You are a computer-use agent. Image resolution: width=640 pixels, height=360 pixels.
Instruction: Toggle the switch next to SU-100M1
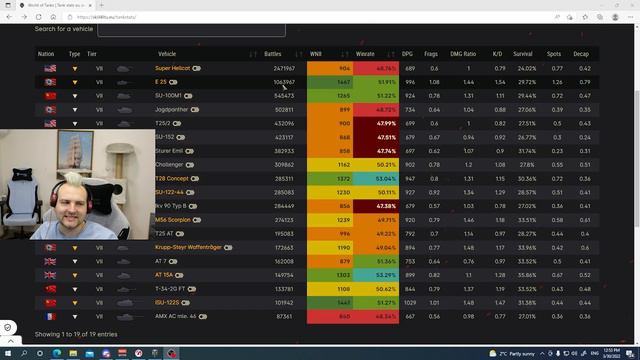(188, 96)
